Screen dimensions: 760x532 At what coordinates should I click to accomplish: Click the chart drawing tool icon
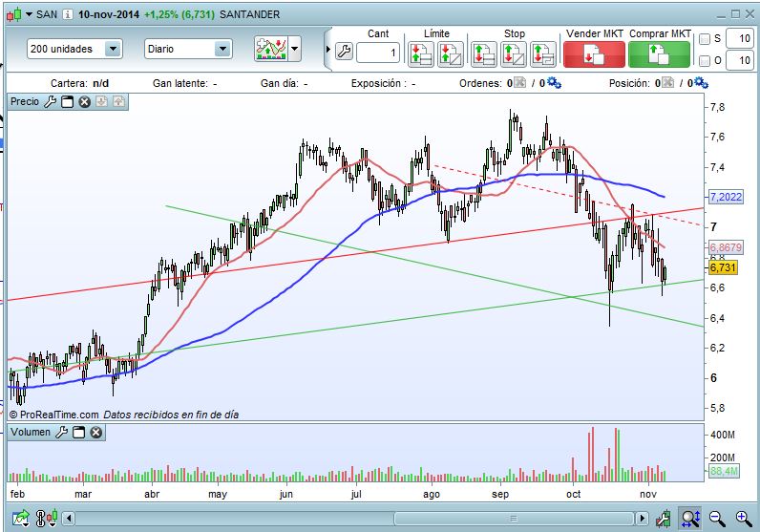[x=664, y=519]
